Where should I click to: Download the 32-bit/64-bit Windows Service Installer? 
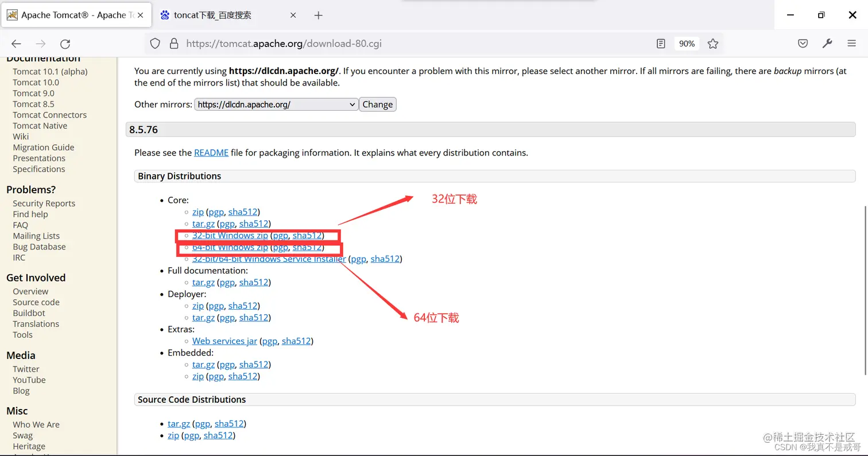click(x=269, y=259)
